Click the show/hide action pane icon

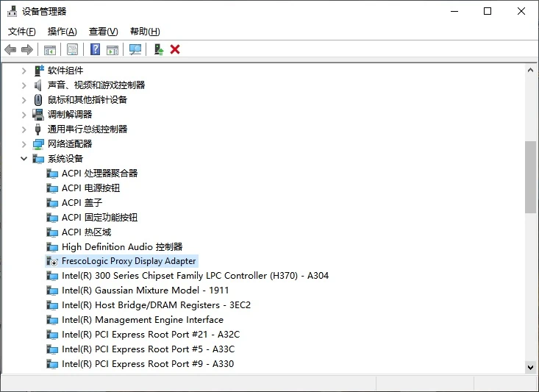pyautogui.click(x=113, y=49)
